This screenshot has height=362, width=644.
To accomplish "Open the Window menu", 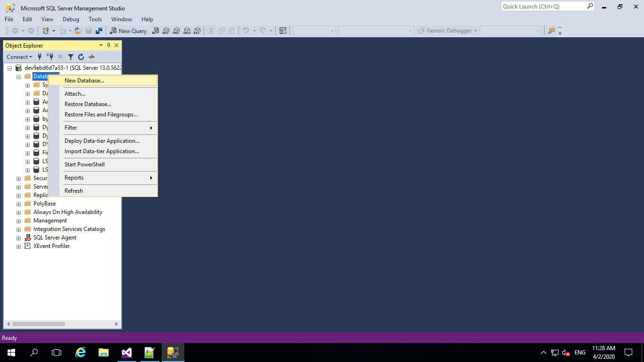I will 122,19.
